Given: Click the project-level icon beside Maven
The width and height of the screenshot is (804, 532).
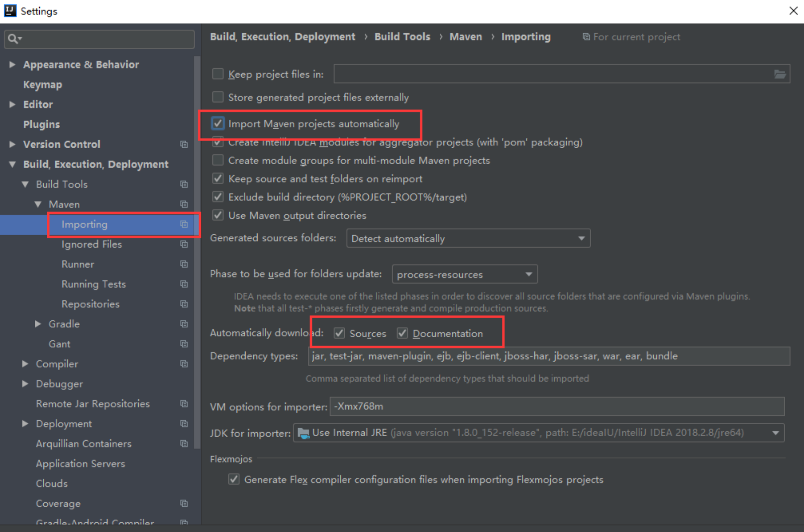Looking at the screenshot, I should [184, 204].
